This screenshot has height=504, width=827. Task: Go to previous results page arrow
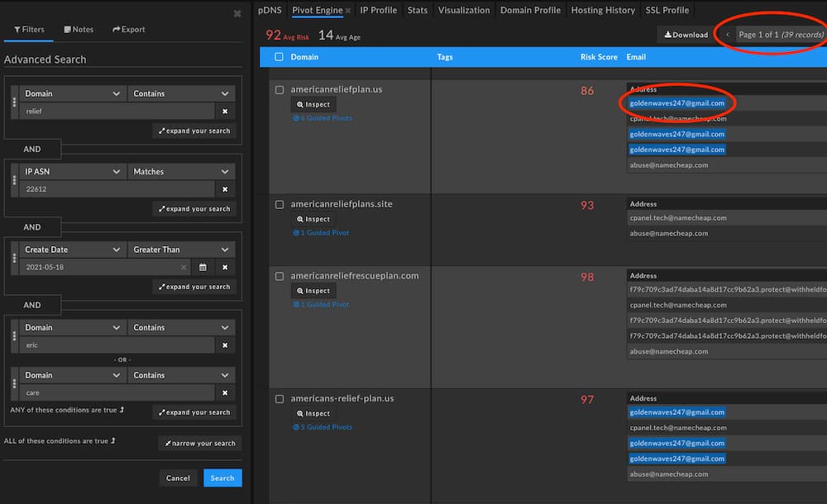coord(727,35)
